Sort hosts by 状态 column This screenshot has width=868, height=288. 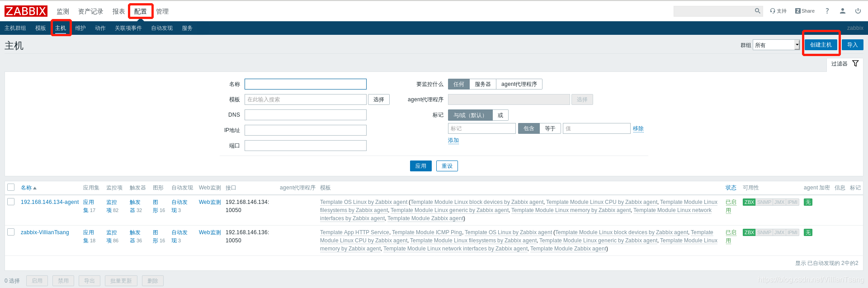pos(731,188)
